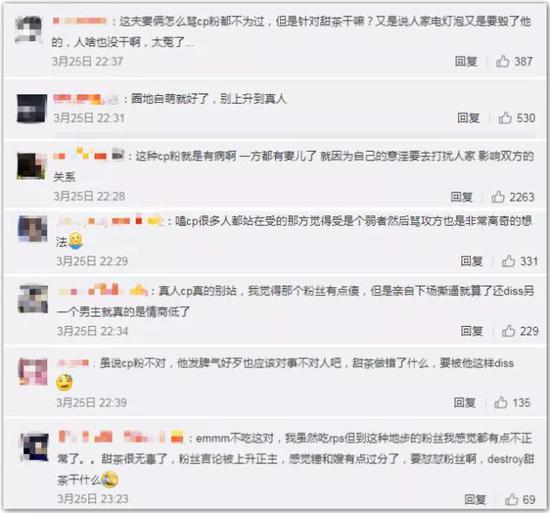Open avatar of the 22:31 commenter
Viewport: 550px width, 513px height.
click(32, 108)
